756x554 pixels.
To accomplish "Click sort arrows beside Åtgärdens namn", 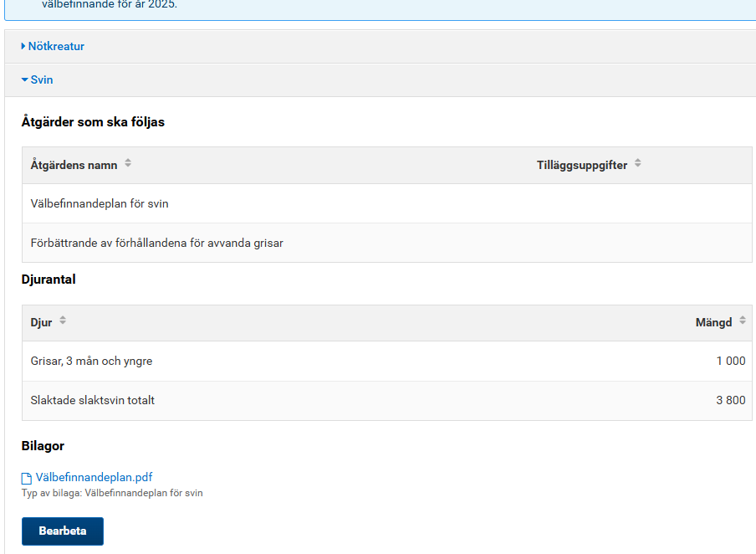I will 128,163.
